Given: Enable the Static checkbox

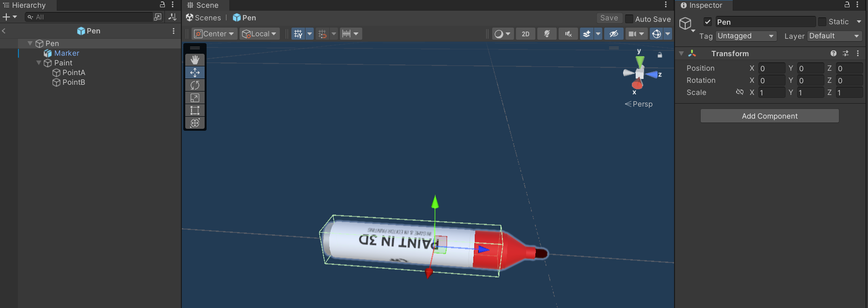Looking at the screenshot, I should point(822,22).
